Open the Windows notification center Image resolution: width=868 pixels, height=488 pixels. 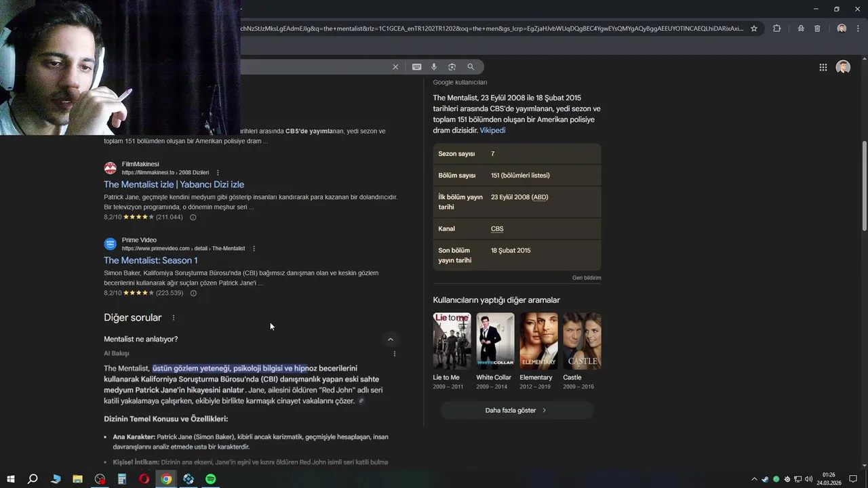coord(853,479)
